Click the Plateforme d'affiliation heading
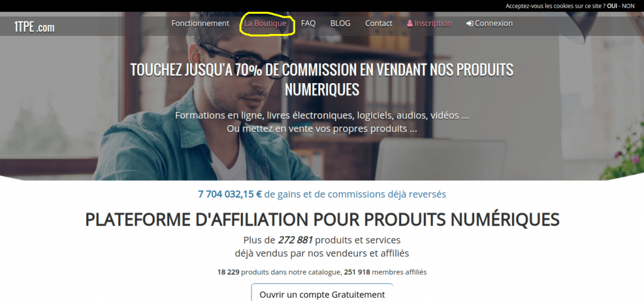 321,220
